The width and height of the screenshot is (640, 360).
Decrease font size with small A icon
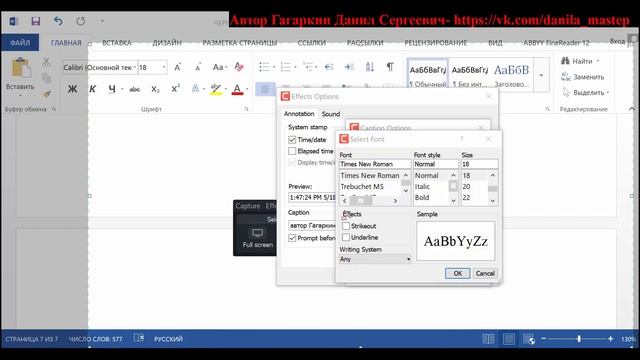pos(198,67)
